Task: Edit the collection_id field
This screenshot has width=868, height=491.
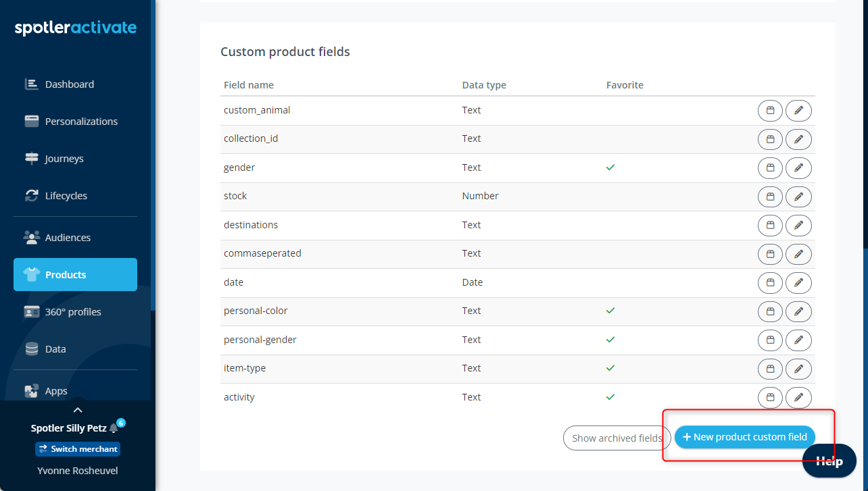Action: [x=798, y=139]
